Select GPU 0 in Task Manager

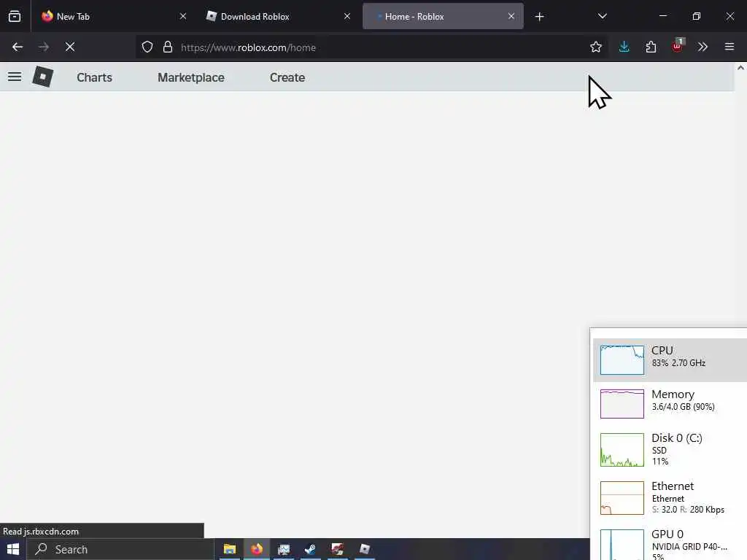[670, 542]
